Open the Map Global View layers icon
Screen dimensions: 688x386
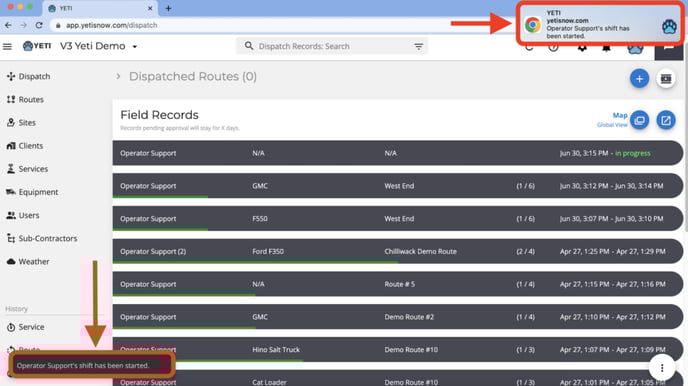(639, 120)
